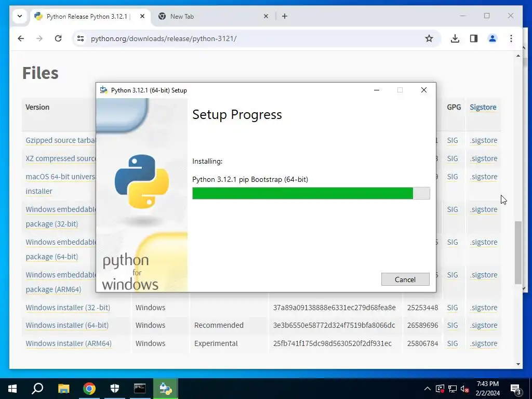Bookmark this page with the star icon
Viewport: 532px width, 399px height.
429,38
